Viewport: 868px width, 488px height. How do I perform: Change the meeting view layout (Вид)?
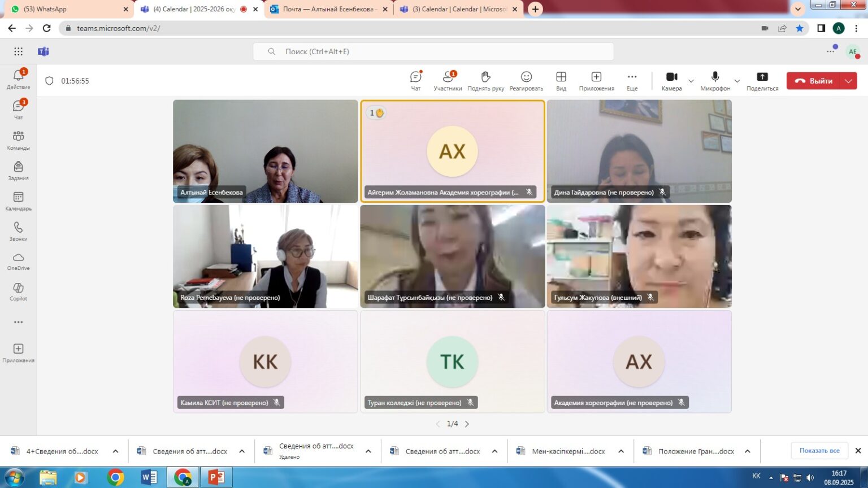pos(561,80)
